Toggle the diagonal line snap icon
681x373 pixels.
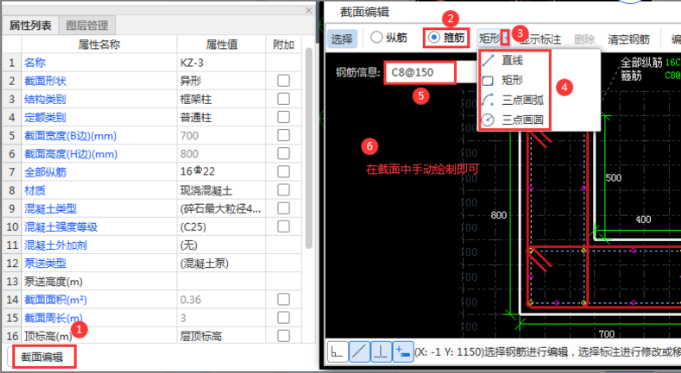[359, 352]
